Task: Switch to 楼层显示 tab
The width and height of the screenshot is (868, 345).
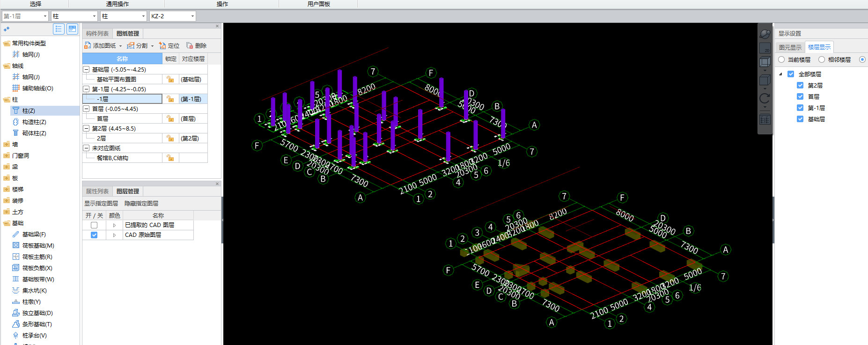Action: click(819, 47)
